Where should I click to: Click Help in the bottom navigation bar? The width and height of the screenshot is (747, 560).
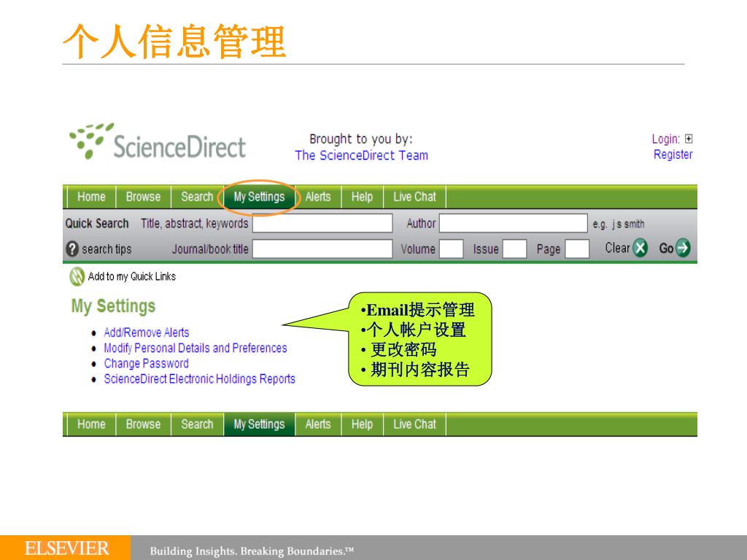tap(362, 424)
